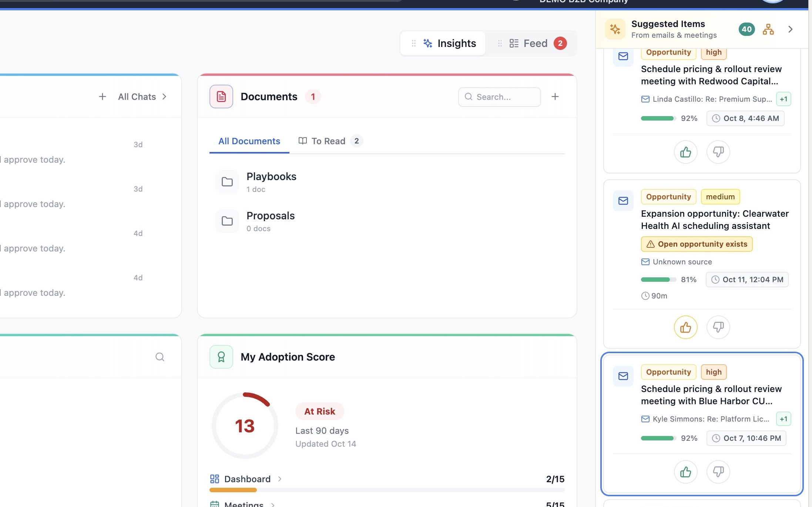This screenshot has width=812, height=507.
Task: Click the 40 suggested items count badge
Action: [746, 29]
